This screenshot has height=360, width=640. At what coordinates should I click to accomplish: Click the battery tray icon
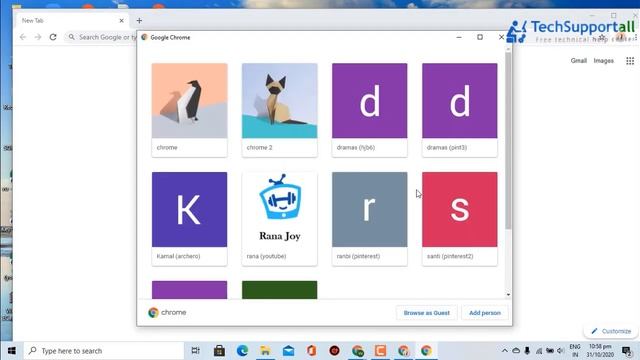[x=550, y=351]
